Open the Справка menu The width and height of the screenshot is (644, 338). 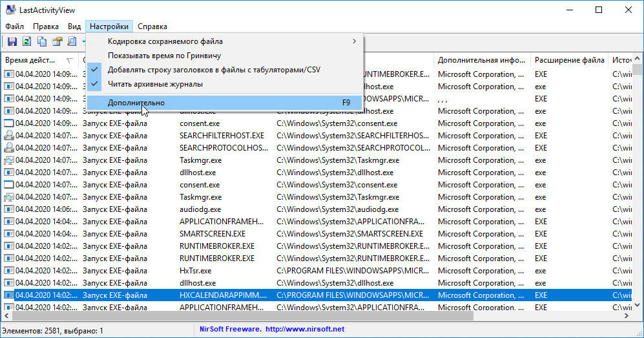[x=152, y=26]
